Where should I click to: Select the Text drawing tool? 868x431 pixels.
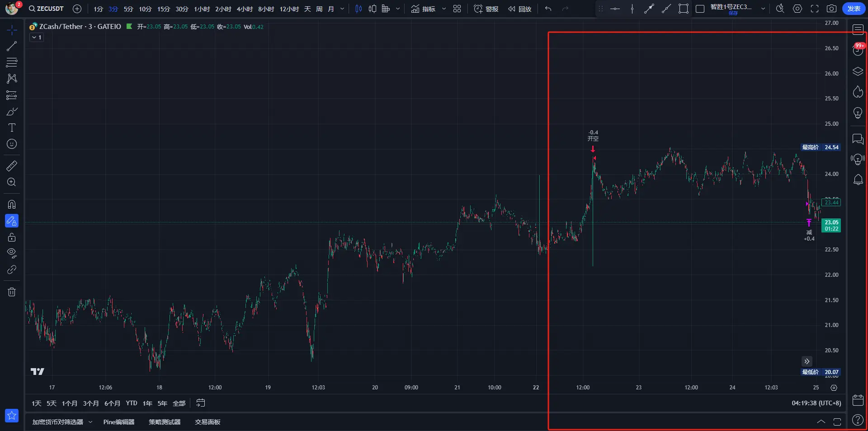coord(12,128)
